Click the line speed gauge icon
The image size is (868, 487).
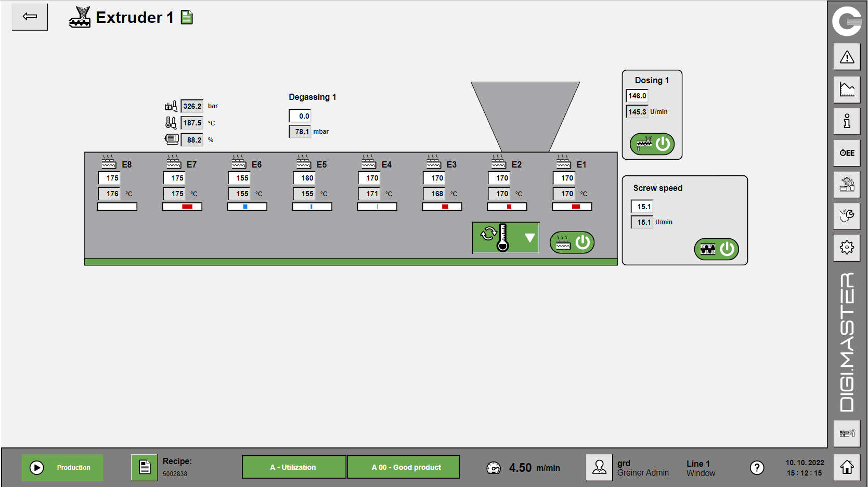click(x=494, y=468)
